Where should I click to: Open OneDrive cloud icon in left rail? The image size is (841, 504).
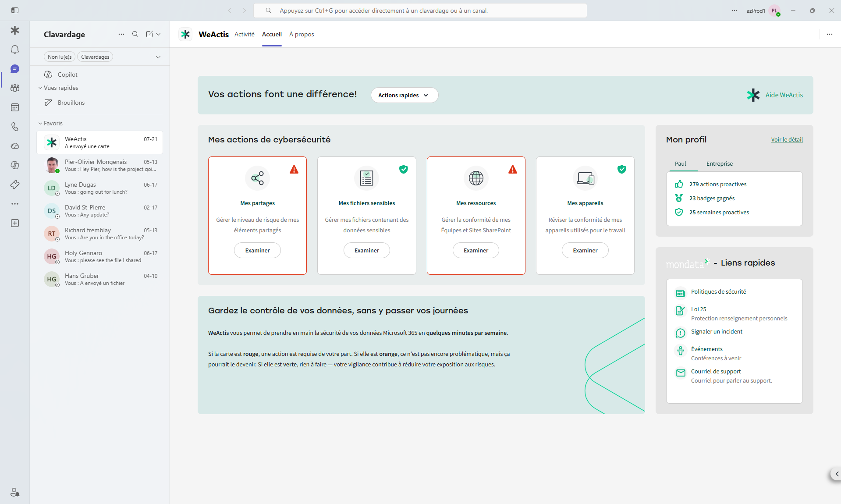15,146
